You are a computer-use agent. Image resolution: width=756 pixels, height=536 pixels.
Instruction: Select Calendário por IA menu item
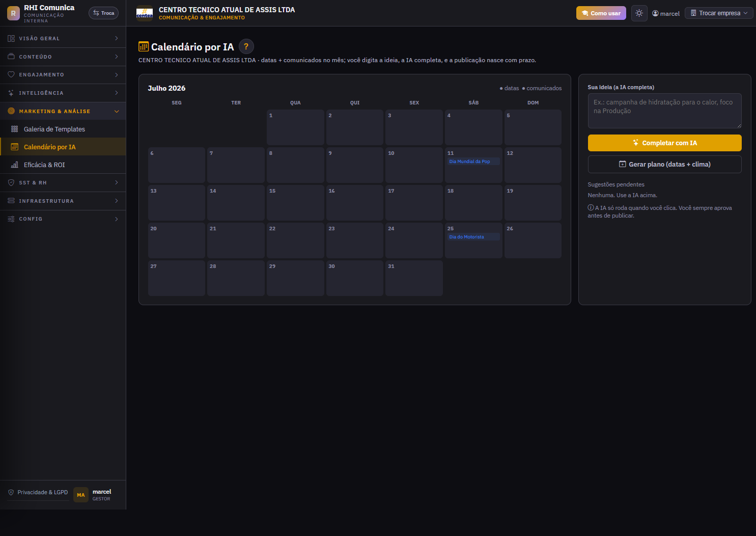coord(63,147)
